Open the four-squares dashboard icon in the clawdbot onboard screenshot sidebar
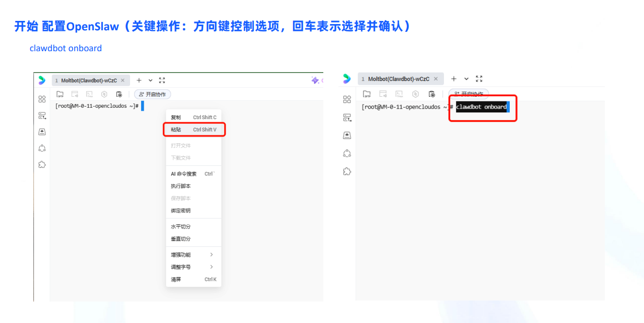The height and width of the screenshot is (323, 644). tap(347, 99)
